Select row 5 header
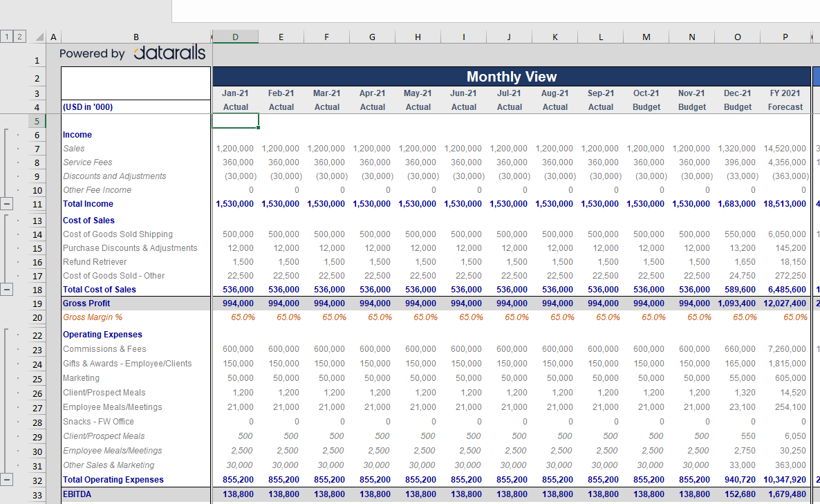The image size is (820, 504). 37,121
